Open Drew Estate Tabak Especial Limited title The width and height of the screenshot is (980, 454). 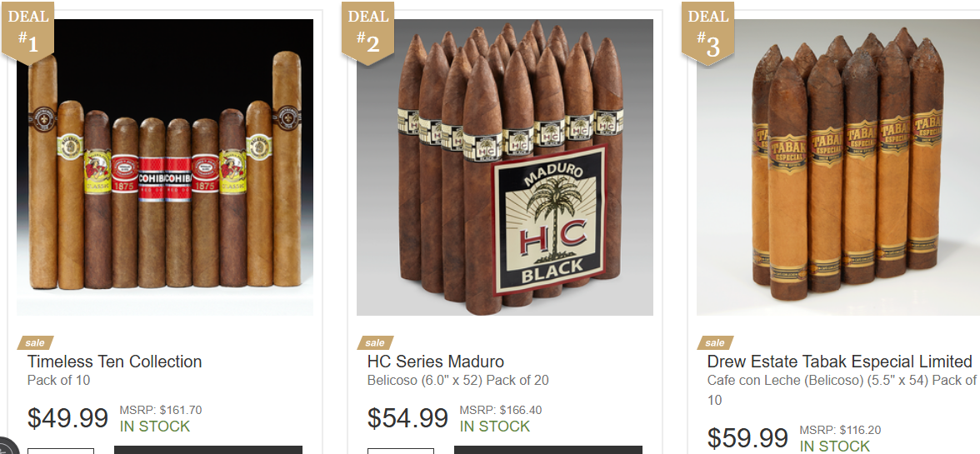839,362
